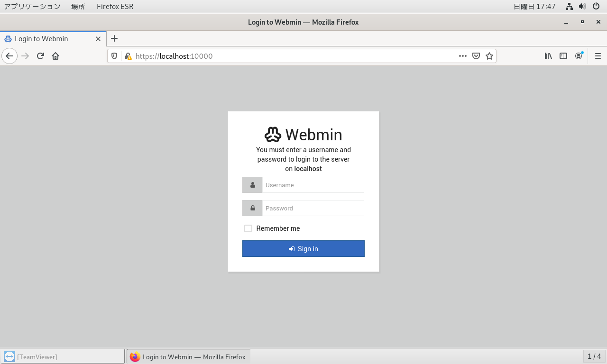This screenshot has height=364, width=607.
Task: Switch to TeamViewer in the taskbar
Action: [x=63, y=356]
